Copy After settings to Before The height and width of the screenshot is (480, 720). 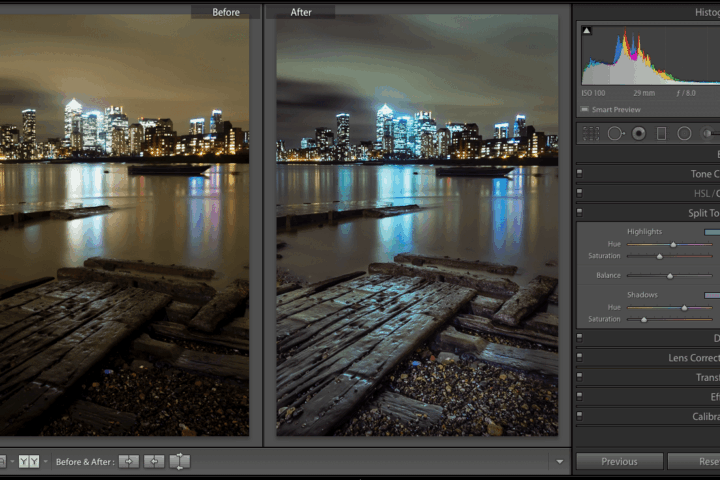click(154, 461)
